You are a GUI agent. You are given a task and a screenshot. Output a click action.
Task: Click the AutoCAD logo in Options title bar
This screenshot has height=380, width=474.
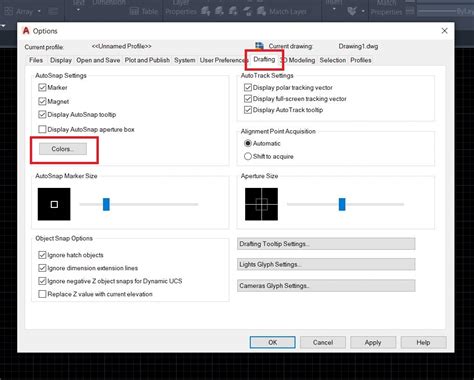[x=26, y=31]
